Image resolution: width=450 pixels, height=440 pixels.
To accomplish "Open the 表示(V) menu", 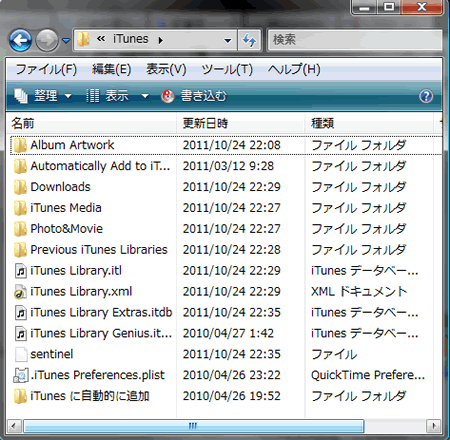I will 166,69.
